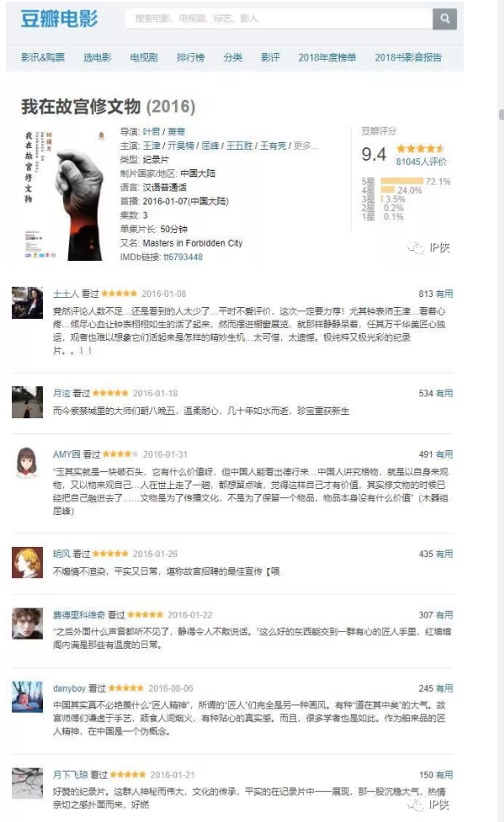Open the 81045人评价 ratings link

(422, 162)
